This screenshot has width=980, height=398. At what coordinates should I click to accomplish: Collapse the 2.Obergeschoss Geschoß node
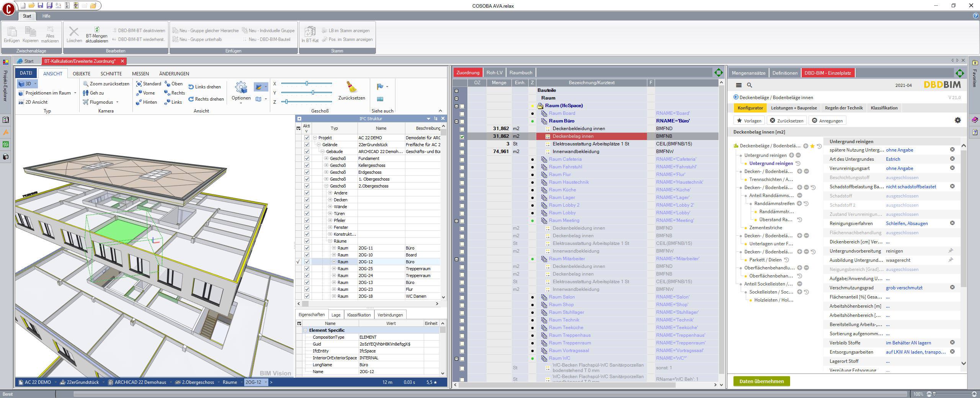[x=326, y=186]
